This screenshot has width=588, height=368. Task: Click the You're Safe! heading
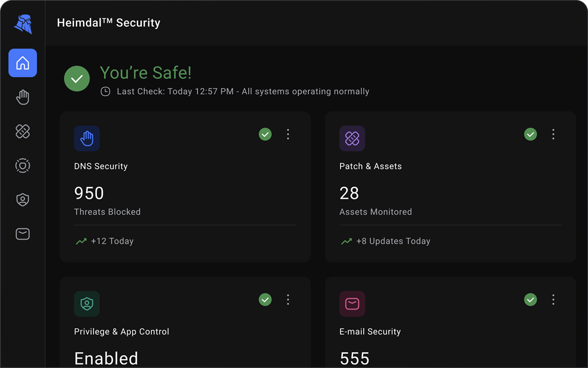(x=145, y=73)
